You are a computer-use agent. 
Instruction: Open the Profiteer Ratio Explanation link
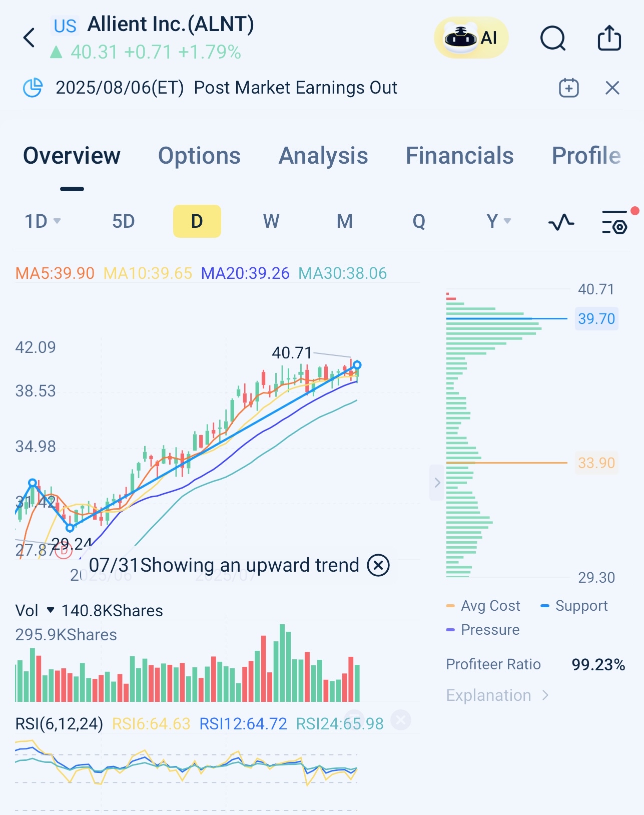(x=497, y=695)
